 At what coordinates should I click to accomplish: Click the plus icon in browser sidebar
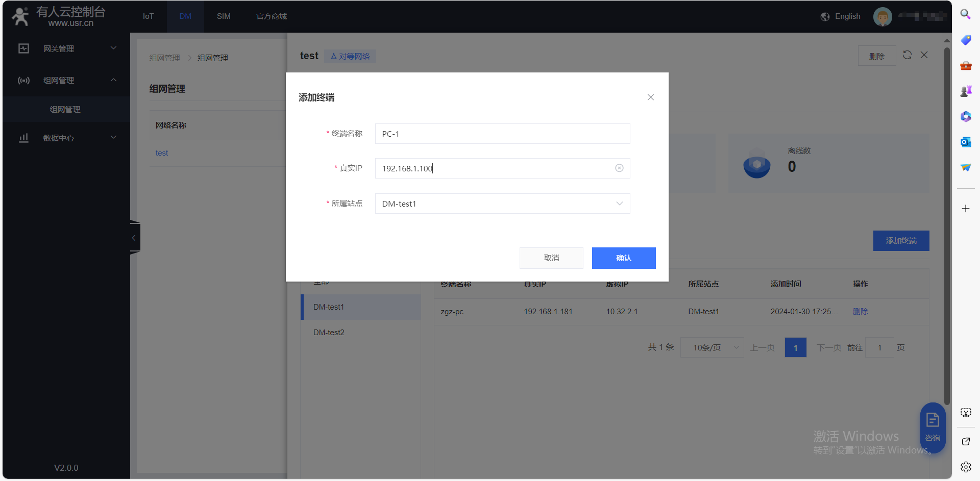965,209
